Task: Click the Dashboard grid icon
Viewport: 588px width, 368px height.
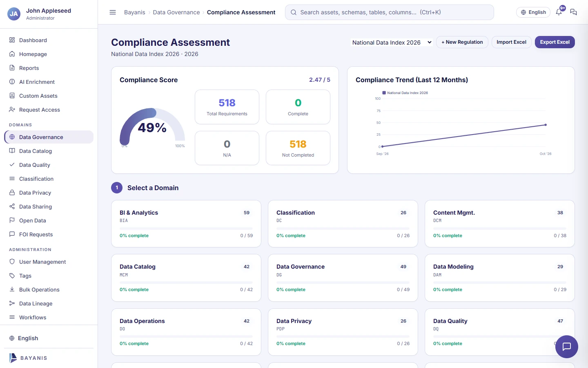Action: coord(12,40)
